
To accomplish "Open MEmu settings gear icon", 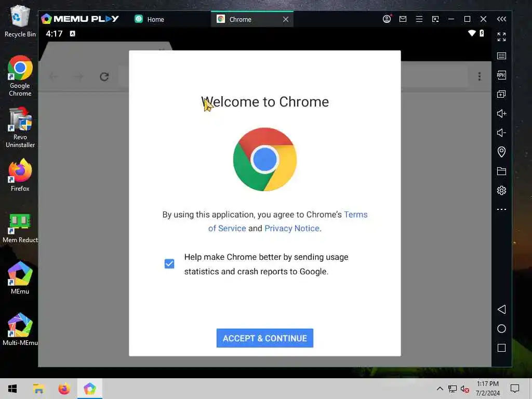I will 501,190.
